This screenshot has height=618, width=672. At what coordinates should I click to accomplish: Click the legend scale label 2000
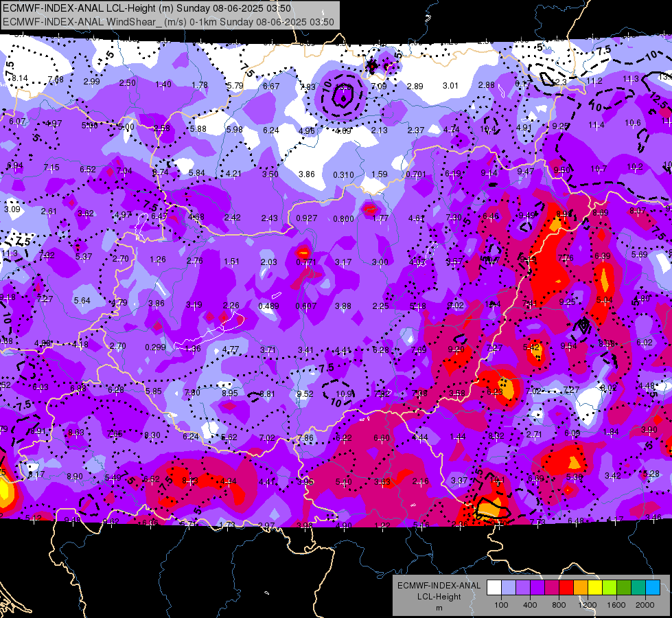pos(645,605)
